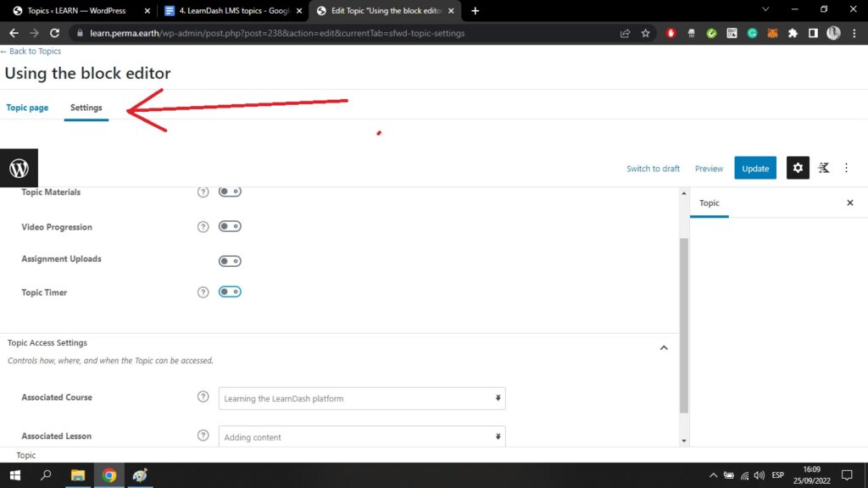
Task: Open the three-dot options menu
Action: coord(846,168)
